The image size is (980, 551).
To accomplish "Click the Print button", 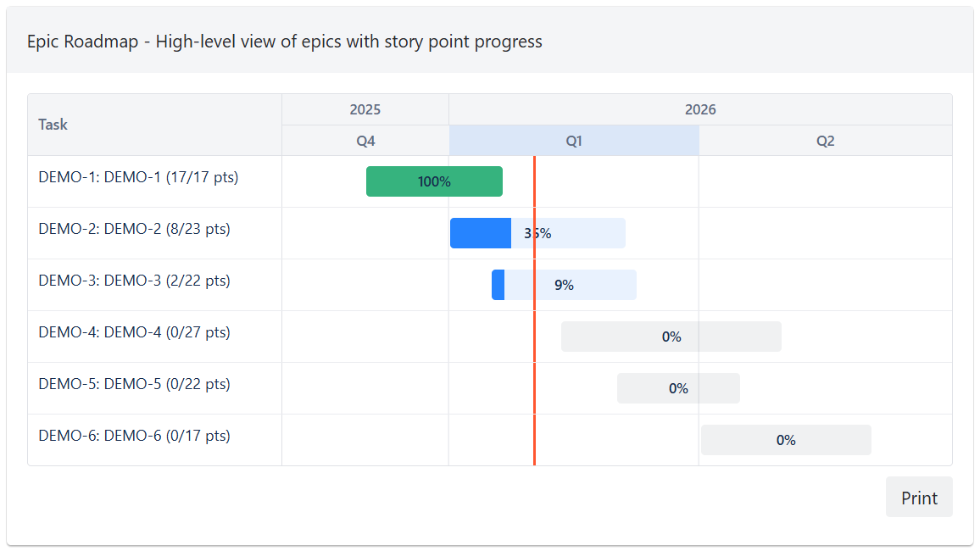I will pyautogui.click(x=918, y=497).
